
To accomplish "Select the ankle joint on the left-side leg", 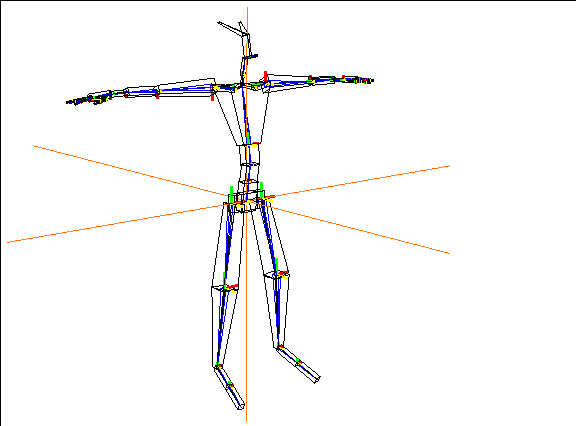I will pyautogui.click(x=218, y=366).
